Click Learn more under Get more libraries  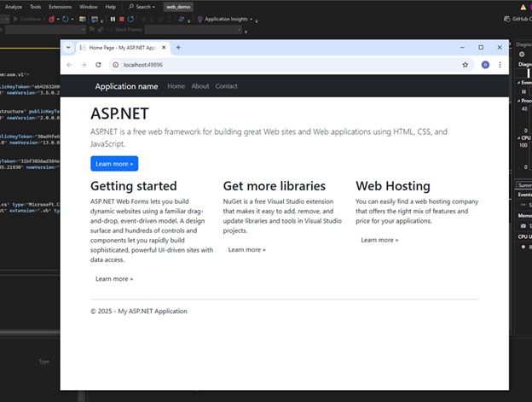(x=246, y=250)
